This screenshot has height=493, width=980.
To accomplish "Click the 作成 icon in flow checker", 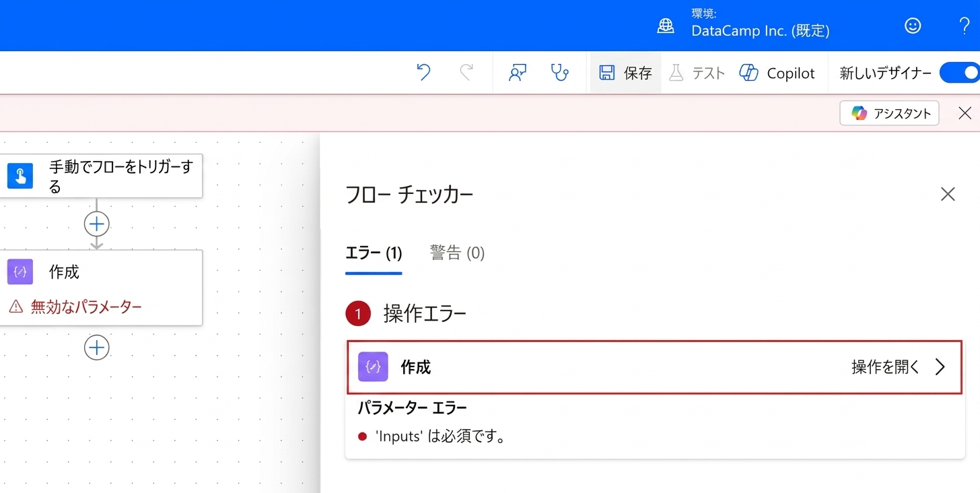I will tap(373, 367).
